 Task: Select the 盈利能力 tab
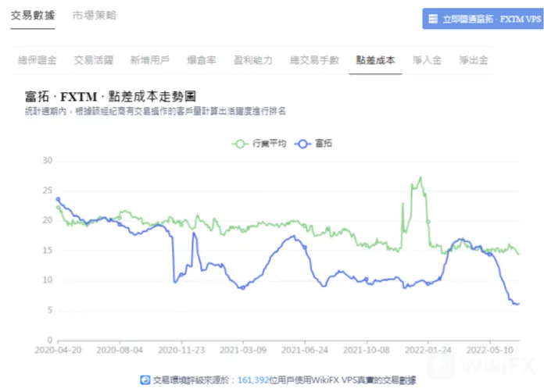point(253,60)
